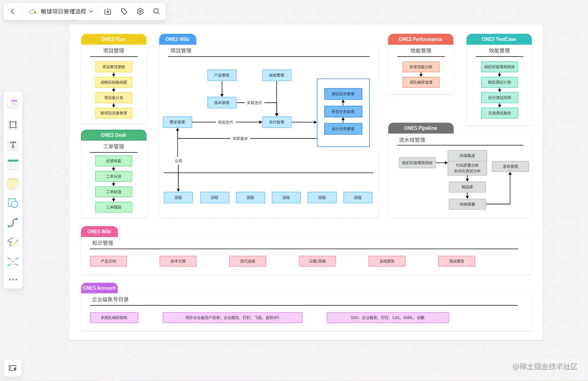This screenshot has height=381, width=588.
Task: Select the pen drawing tool
Action: (13, 242)
